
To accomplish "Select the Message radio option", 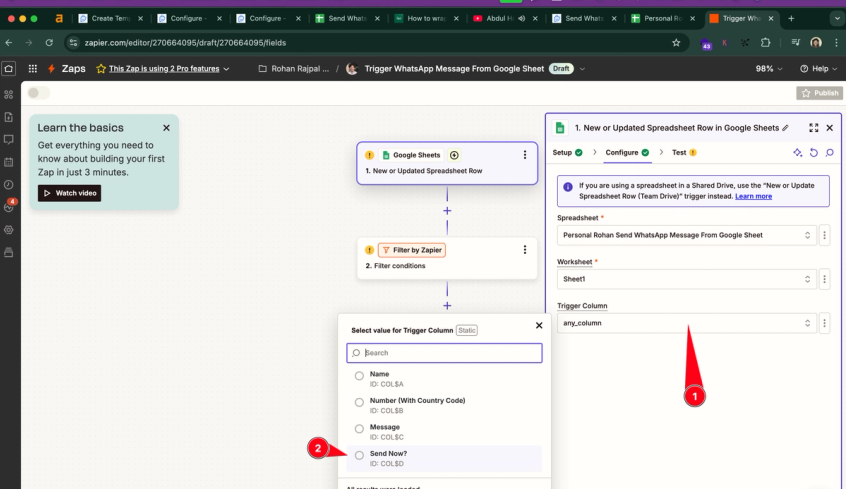I will (359, 429).
